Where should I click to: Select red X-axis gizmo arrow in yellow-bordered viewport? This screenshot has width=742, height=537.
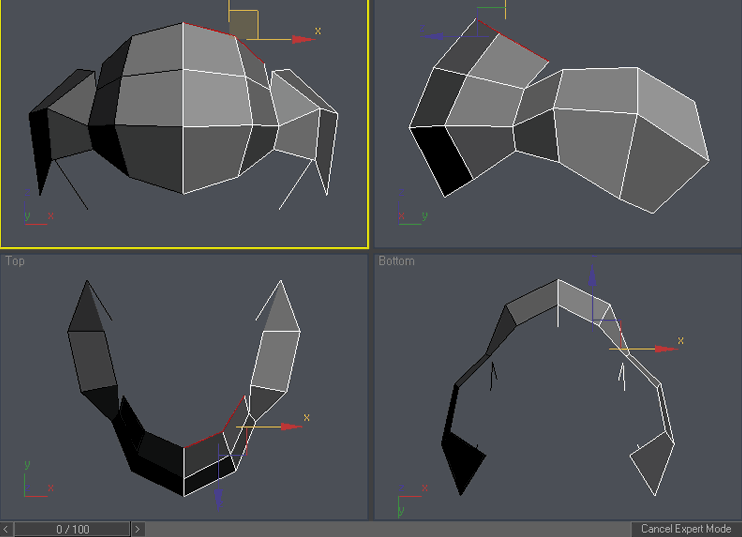(x=302, y=40)
